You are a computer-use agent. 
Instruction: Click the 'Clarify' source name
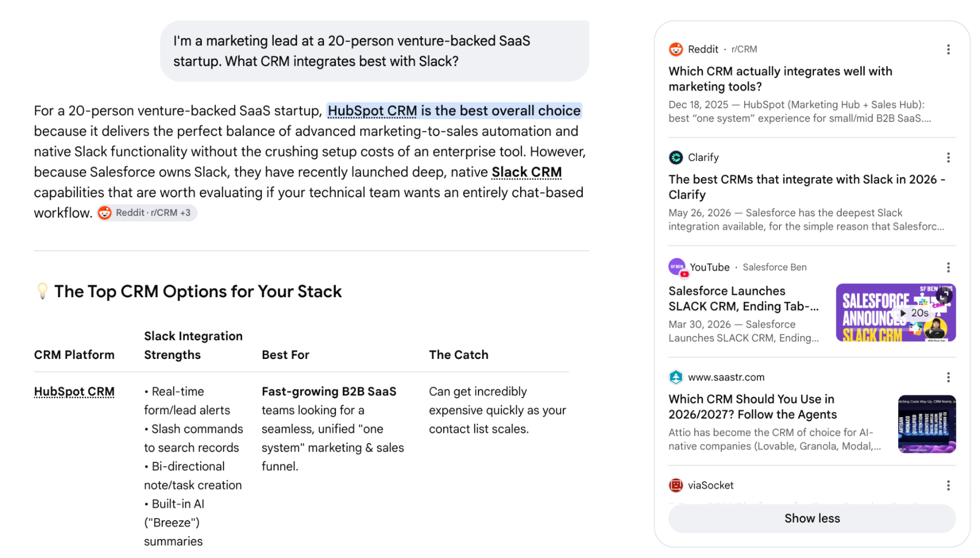pos(703,157)
